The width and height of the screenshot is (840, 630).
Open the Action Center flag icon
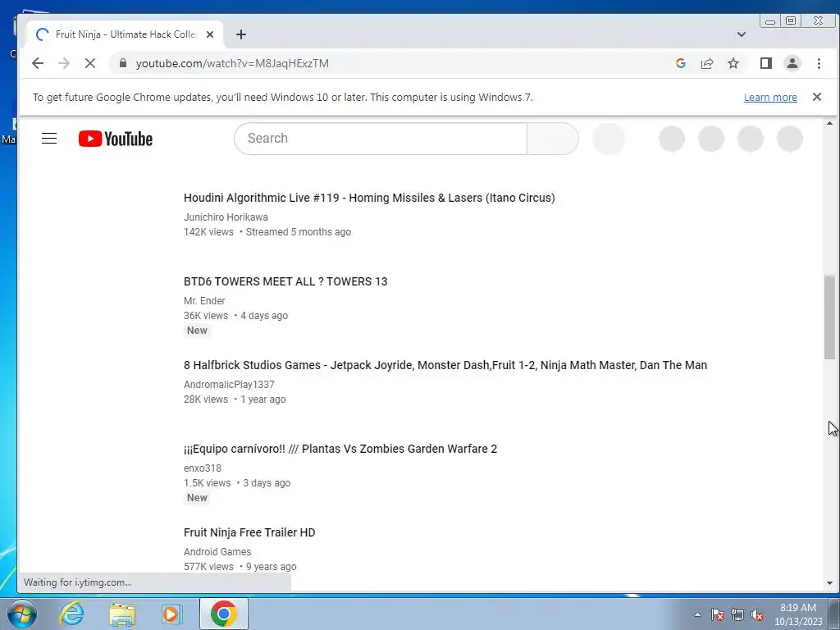pos(718,614)
